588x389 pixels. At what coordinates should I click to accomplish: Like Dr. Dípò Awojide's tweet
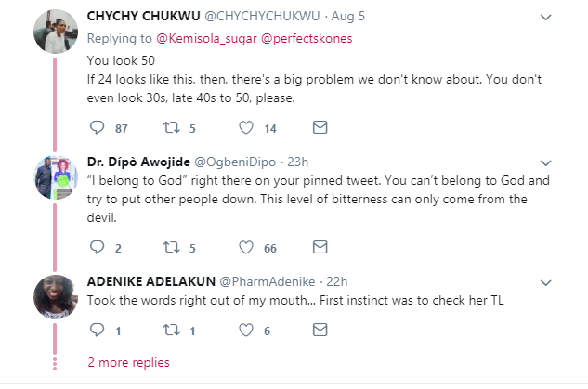tap(246, 246)
